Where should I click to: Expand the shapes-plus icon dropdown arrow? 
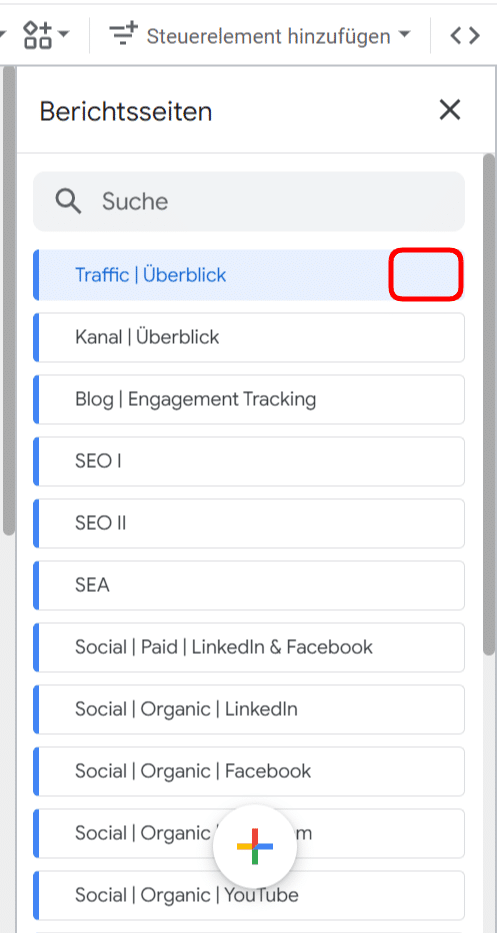tap(62, 35)
